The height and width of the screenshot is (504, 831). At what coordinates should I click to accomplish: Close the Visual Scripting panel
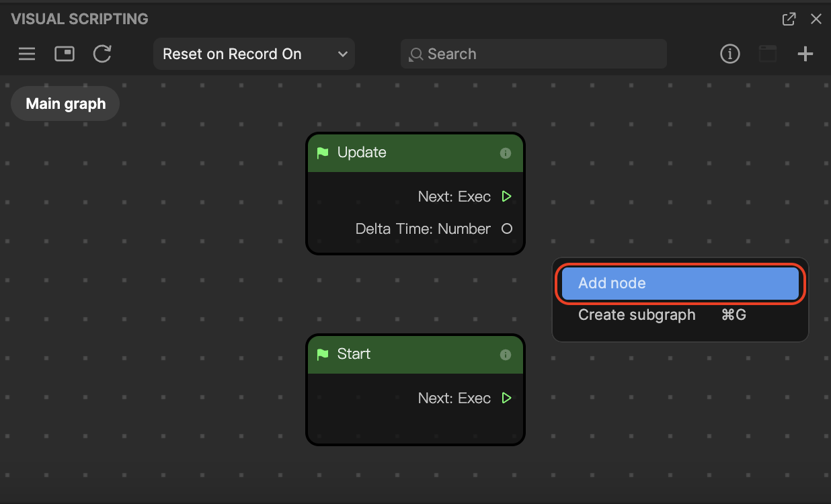tap(816, 19)
